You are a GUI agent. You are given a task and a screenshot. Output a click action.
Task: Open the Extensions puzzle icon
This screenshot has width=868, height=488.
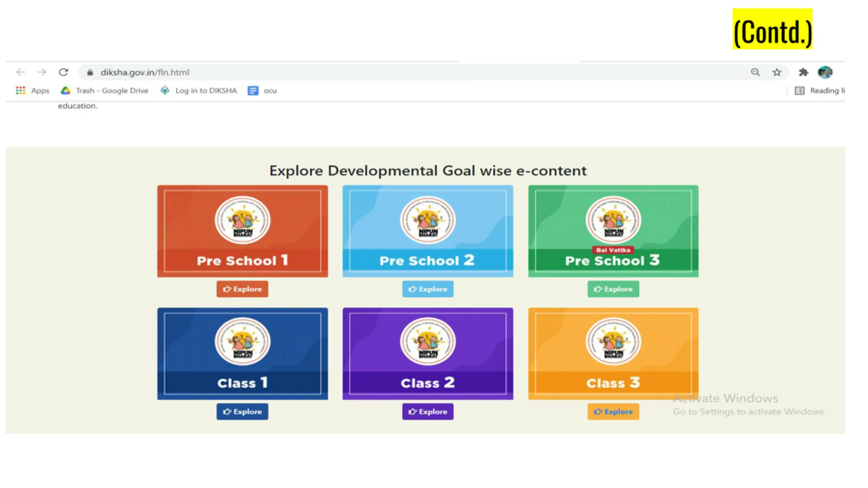[803, 72]
